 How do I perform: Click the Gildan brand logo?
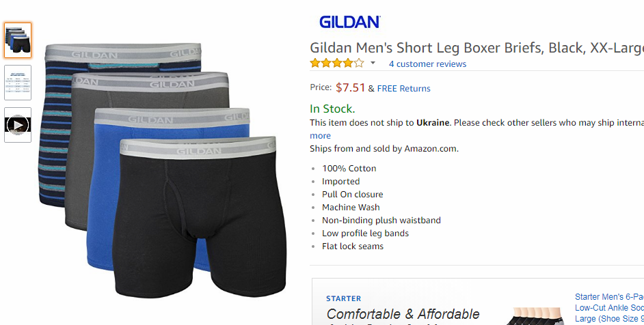[349, 22]
